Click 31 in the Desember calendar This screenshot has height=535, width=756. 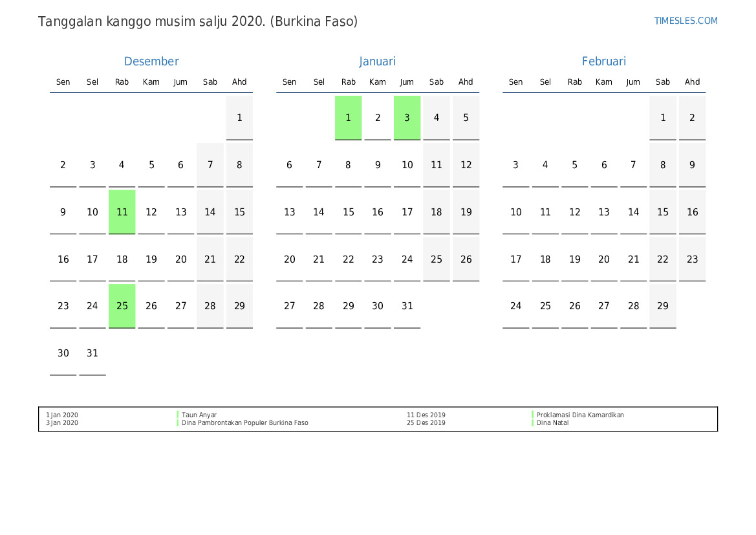[92, 353]
